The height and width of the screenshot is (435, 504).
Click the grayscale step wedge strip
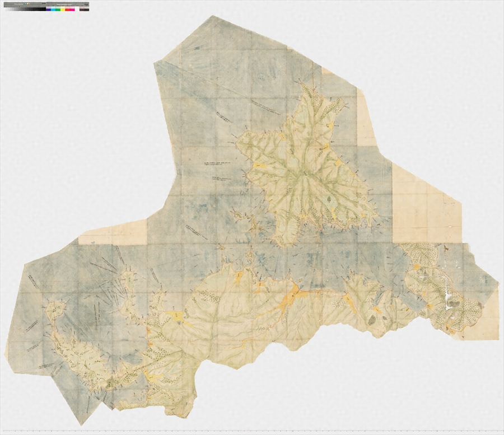point(25,10)
